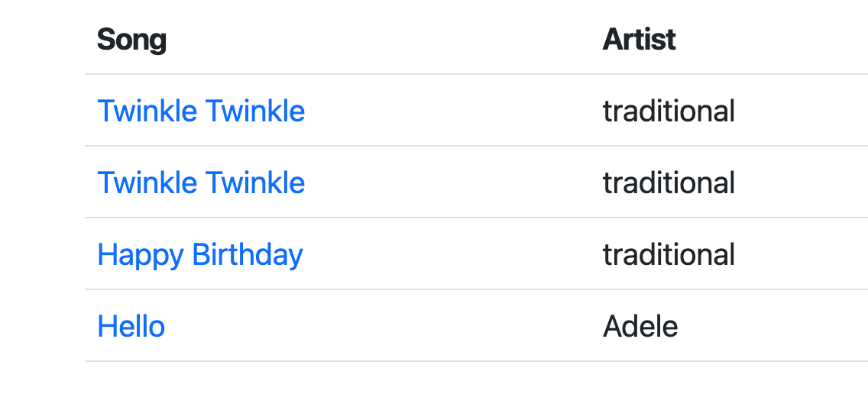The width and height of the screenshot is (868, 410).
Task: Follow the Hello song link
Action: coord(131,327)
